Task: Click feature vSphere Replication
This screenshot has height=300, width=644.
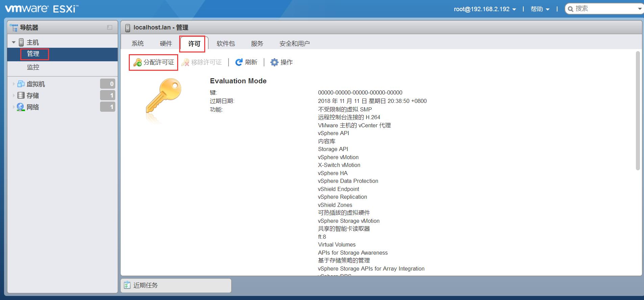Action: [x=342, y=197]
